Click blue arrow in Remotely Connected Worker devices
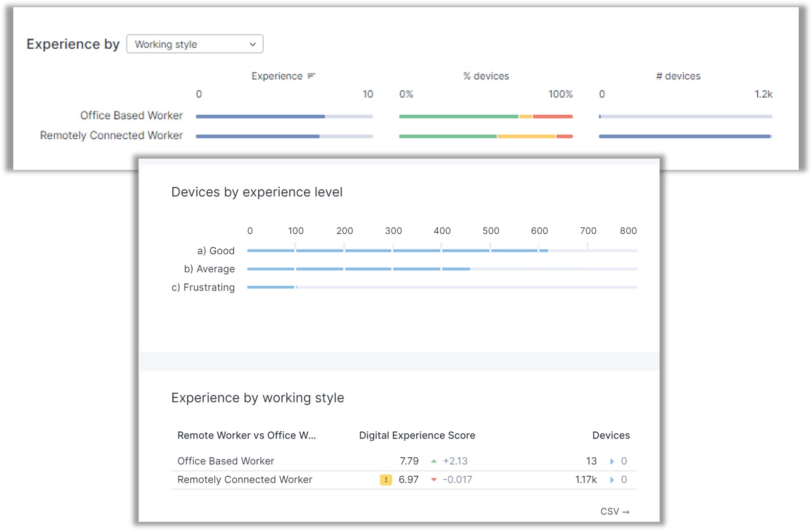Image resolution: width=812 pixels, height=531 pixels. [x=612, y=480]
